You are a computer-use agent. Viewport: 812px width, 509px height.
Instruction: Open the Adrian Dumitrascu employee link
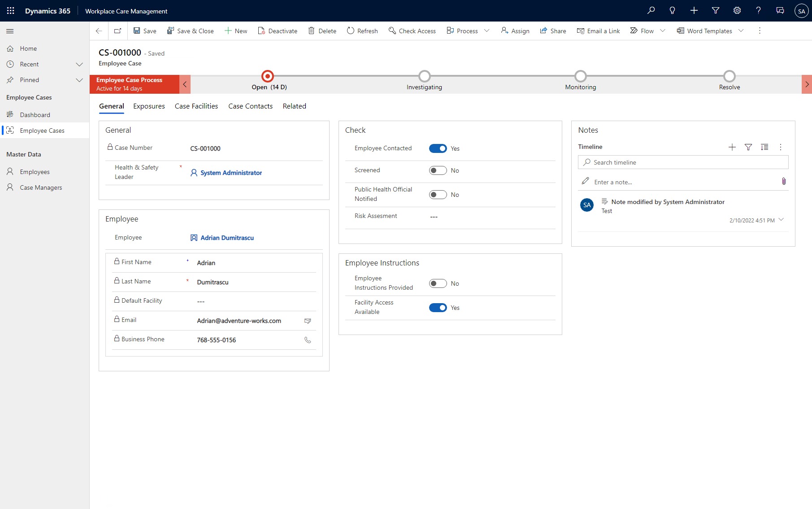(227, 238)
